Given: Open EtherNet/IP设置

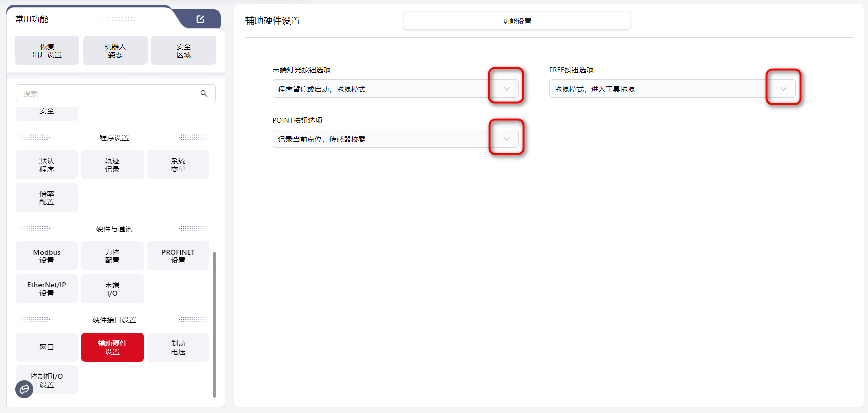Looking at the screenshot, I should click(x=47, y=289).
